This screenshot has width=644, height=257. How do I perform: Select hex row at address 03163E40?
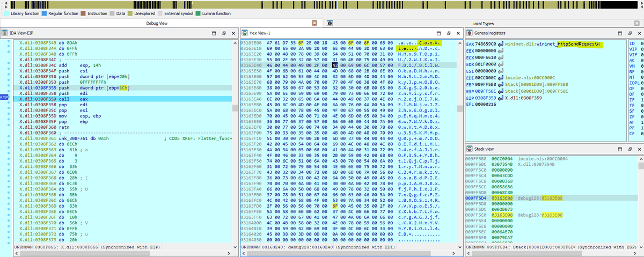pyautogui.click(x=347, y=64)
